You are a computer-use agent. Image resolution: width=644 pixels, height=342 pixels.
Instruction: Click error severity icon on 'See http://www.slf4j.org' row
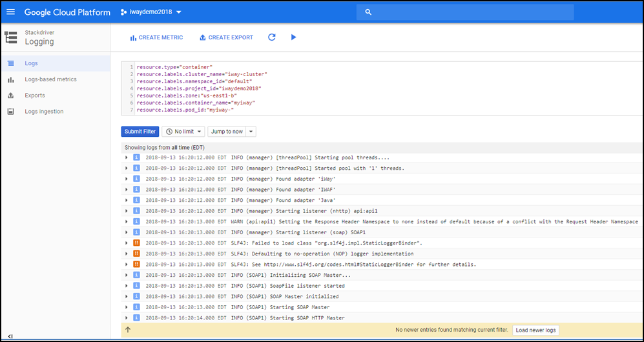click(x=137, y=264)
